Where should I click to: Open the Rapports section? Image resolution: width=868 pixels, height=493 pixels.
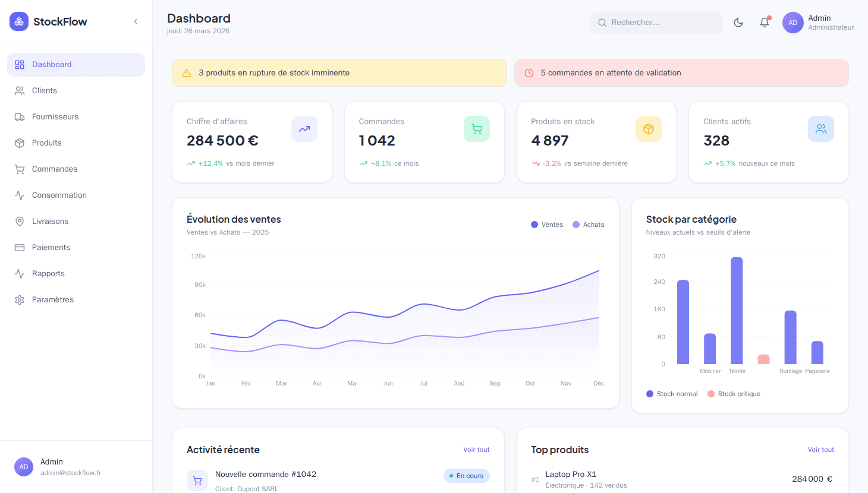[x=48, y=273]
